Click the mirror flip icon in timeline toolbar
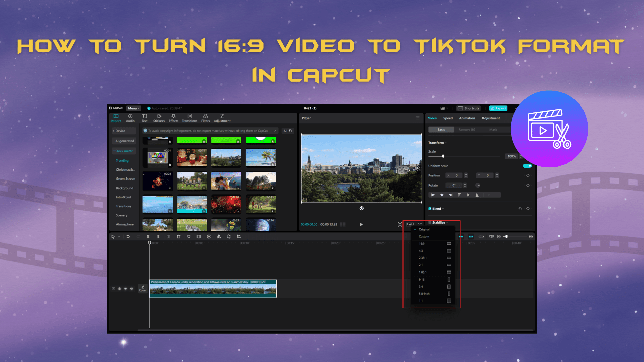Viewport: 644px width, 362px height. [x=219, y=236]
